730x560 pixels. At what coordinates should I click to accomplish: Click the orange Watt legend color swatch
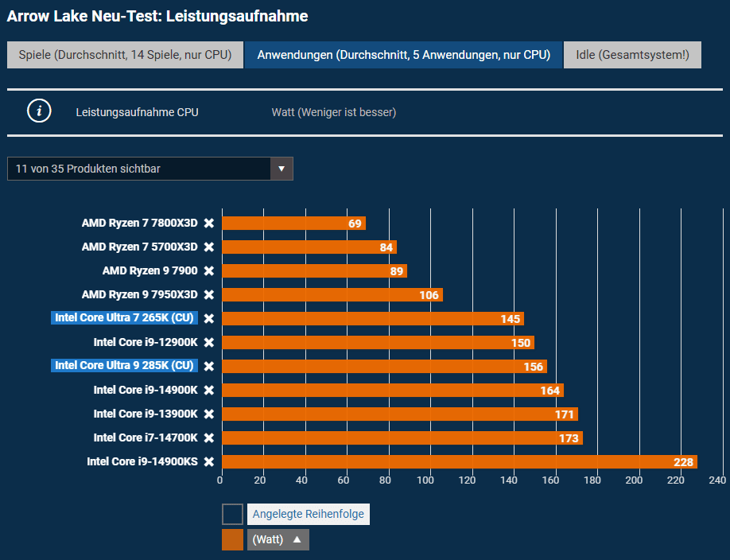point(232,539)
